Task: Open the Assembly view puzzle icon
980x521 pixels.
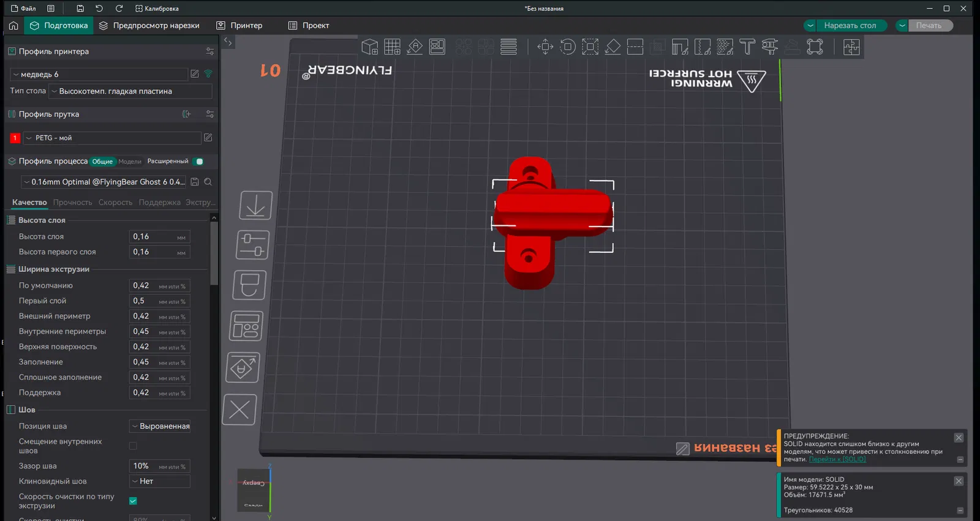Action: 851,47
